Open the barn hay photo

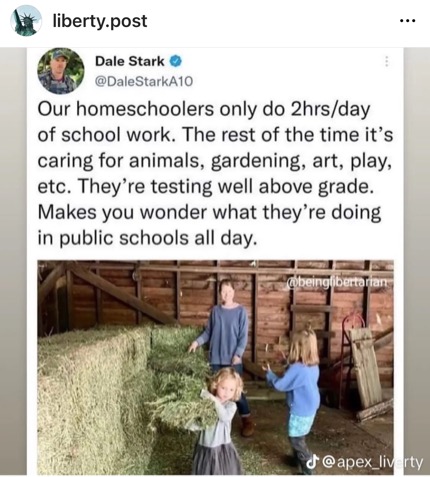(x=215, y=367)
